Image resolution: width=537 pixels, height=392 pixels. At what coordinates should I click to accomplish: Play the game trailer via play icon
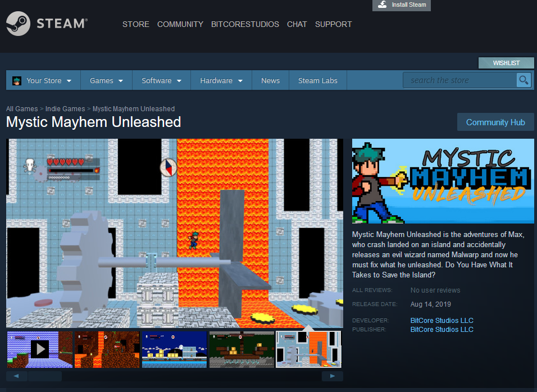click(39, 348)
